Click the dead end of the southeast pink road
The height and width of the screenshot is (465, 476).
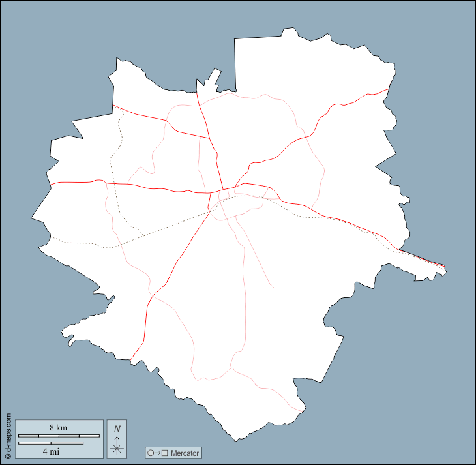(x=275, y=288)
